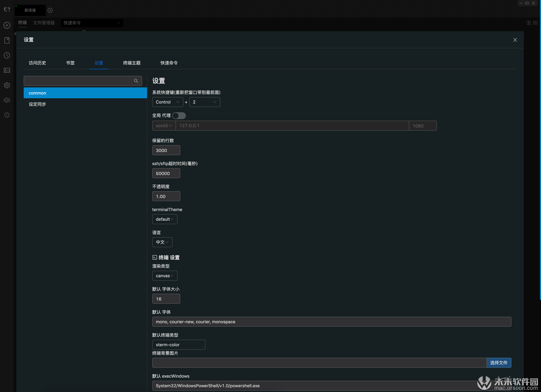Viewport: 541px width, 392px height.
Task: Click 选择文件 to pick a background image
Action: point(499,363)
